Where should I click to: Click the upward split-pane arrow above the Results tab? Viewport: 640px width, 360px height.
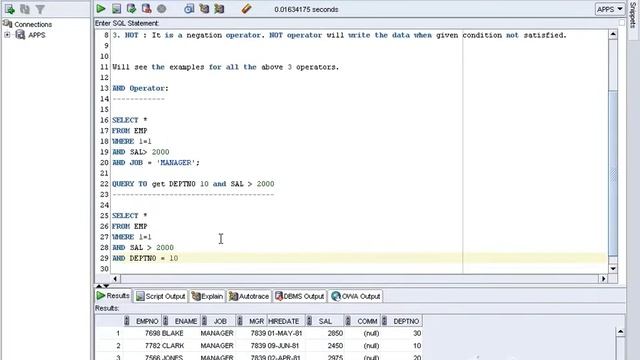[99, 286]
